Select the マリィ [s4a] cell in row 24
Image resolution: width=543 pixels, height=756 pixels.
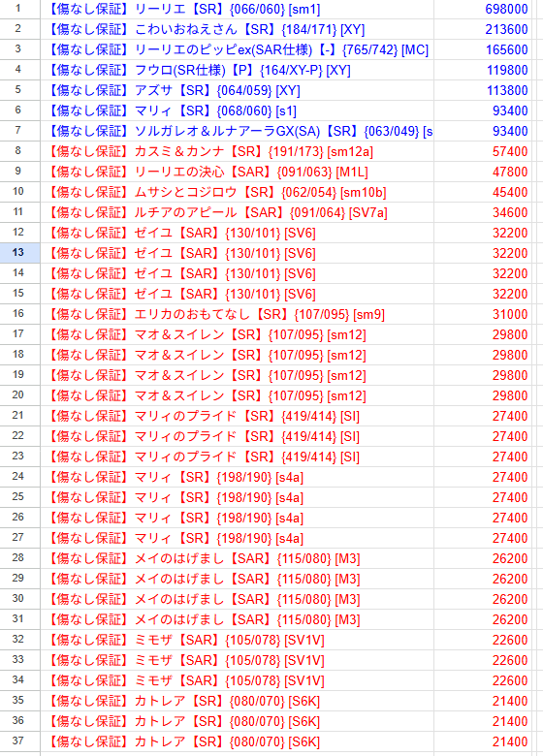point(237,477)
